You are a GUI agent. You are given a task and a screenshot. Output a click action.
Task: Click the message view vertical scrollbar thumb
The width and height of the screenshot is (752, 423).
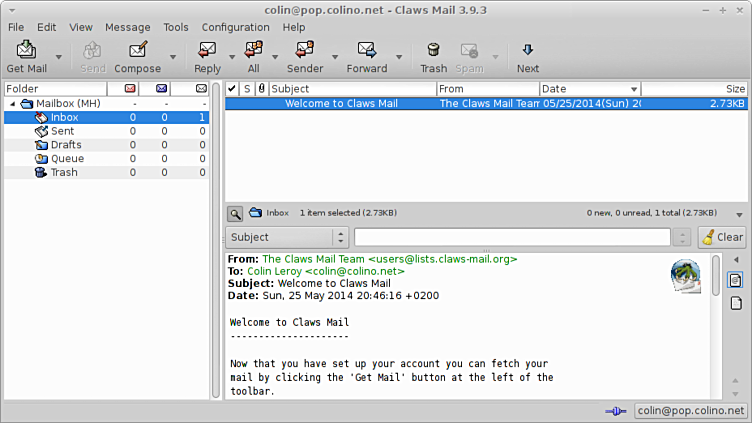[716, 275]
